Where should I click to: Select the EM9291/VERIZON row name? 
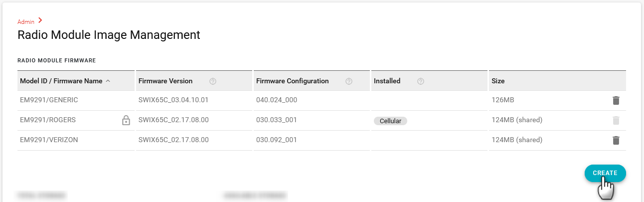(x=49, y=140)
